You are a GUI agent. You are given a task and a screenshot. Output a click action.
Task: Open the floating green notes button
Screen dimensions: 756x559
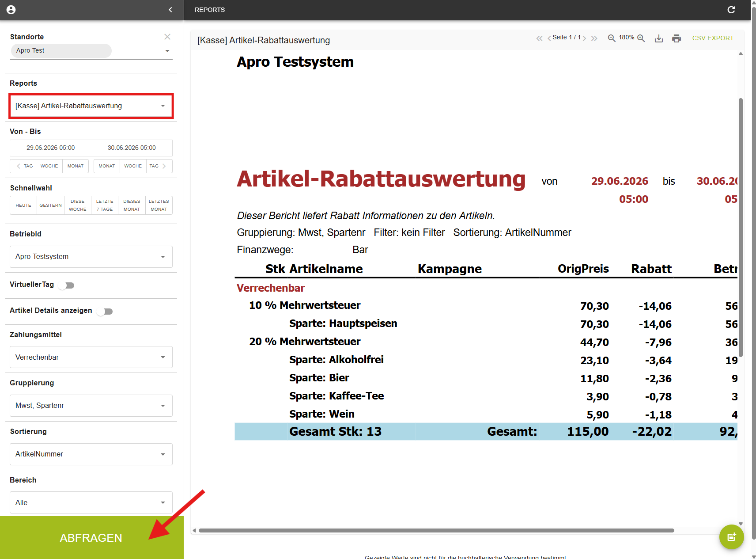click(732, 537)
